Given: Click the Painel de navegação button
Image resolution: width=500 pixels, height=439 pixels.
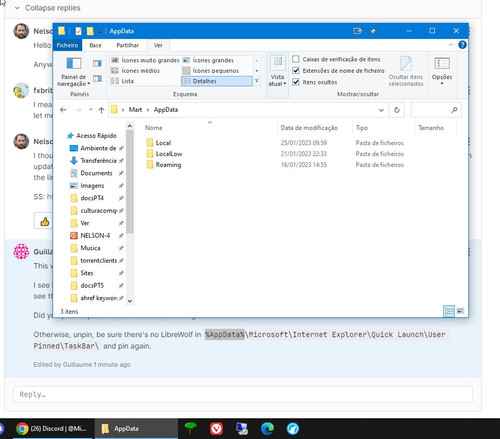Looking at the screenshot, I should [74, 72].
